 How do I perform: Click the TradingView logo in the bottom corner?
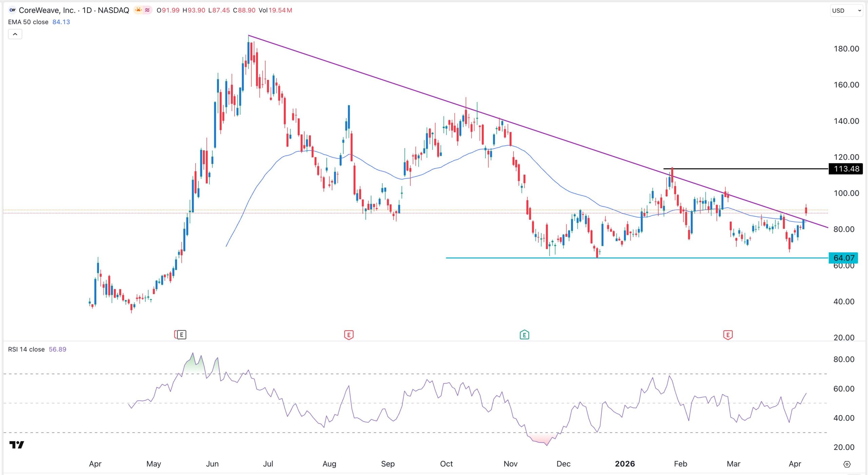pyautogui.click(x=17, y=445)
